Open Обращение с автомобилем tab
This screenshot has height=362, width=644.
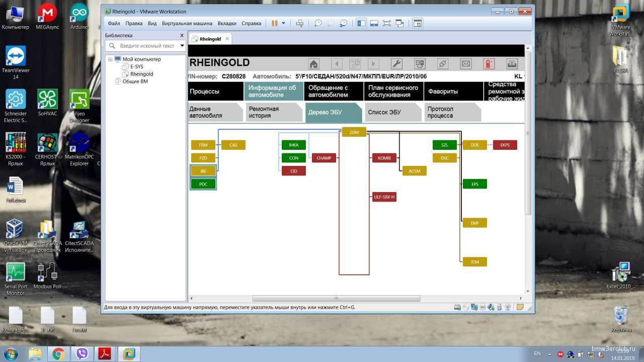(x=334, y=92)
